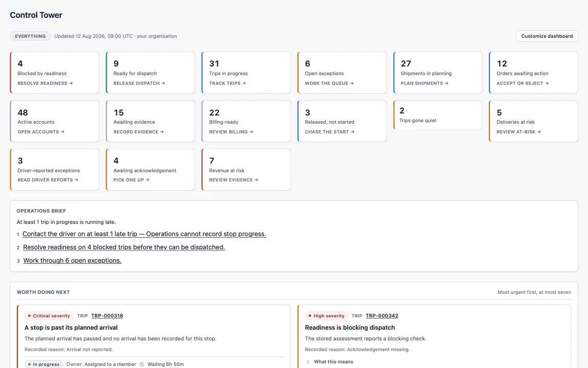
Task: Open the Trips gone quiet card
Action: click(437, 115)
